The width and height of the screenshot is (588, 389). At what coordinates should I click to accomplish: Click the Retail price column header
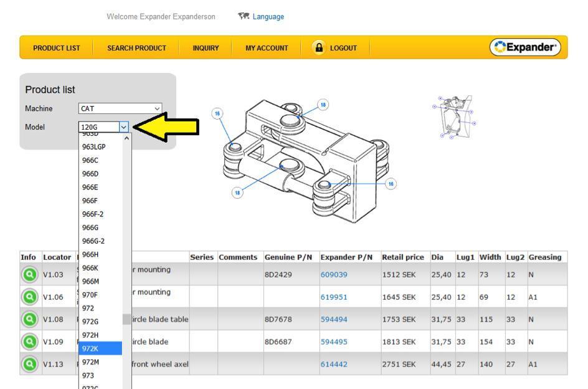click(x=403, y=257)
